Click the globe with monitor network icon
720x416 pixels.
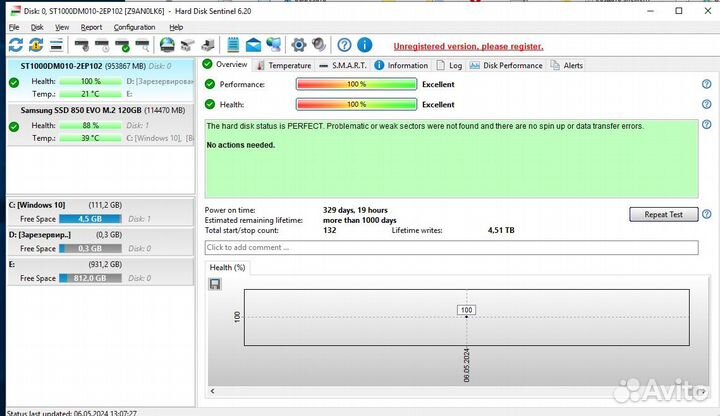(x=274, y=45)
